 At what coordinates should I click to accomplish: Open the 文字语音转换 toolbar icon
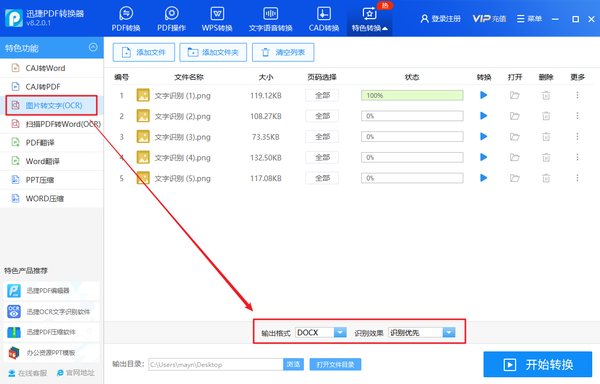click(271, 19)
